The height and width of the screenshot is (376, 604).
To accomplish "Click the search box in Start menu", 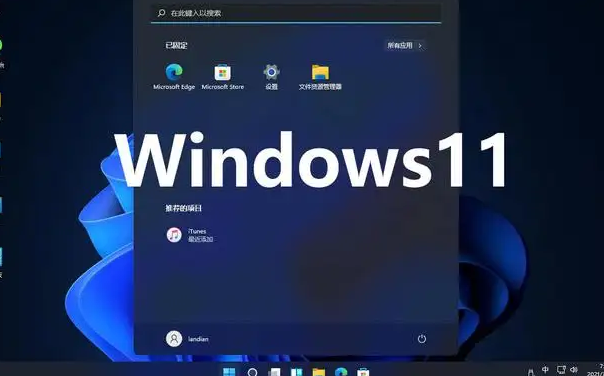I will 296,13.
